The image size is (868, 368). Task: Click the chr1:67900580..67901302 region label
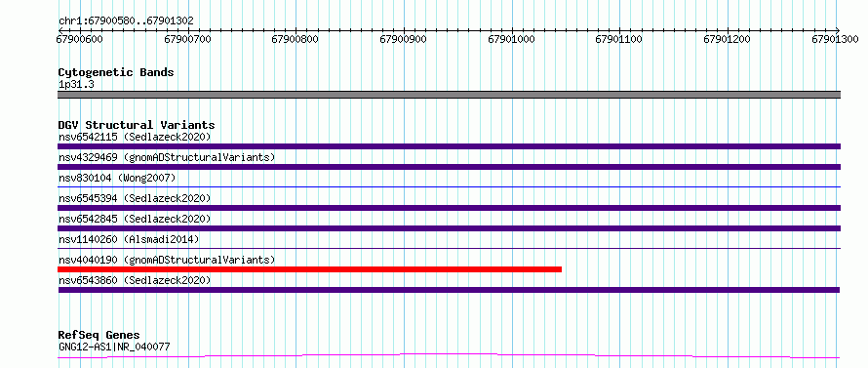(x=126, y=21)
